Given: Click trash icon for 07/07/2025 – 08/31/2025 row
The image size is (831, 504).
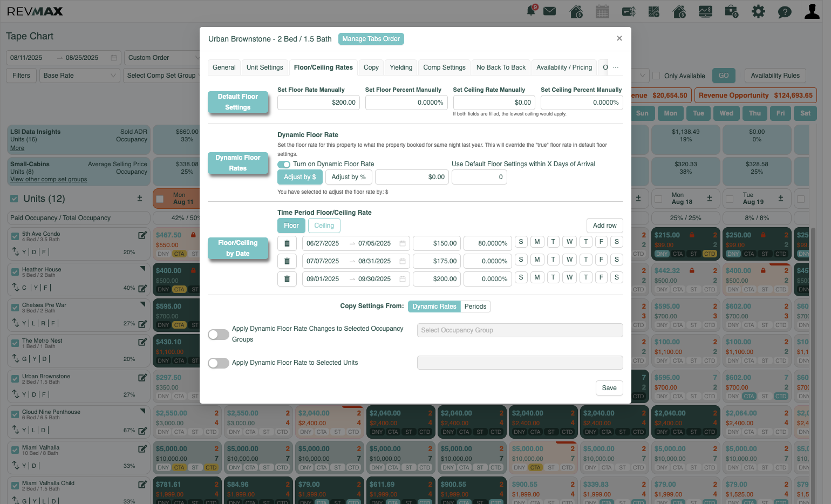Looking at the screenshot, I should point(287,261).
